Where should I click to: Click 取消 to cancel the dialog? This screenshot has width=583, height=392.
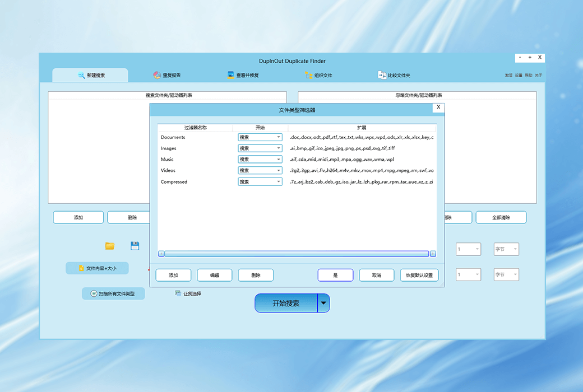377,276
